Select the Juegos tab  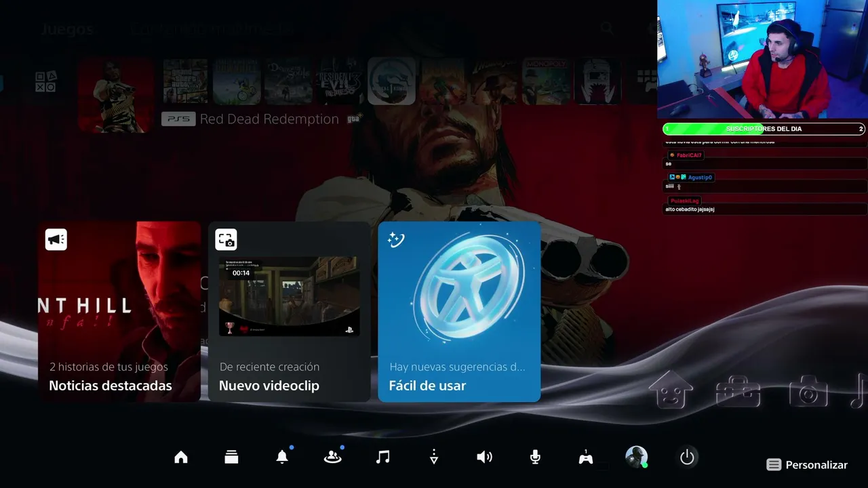[67, 29]
